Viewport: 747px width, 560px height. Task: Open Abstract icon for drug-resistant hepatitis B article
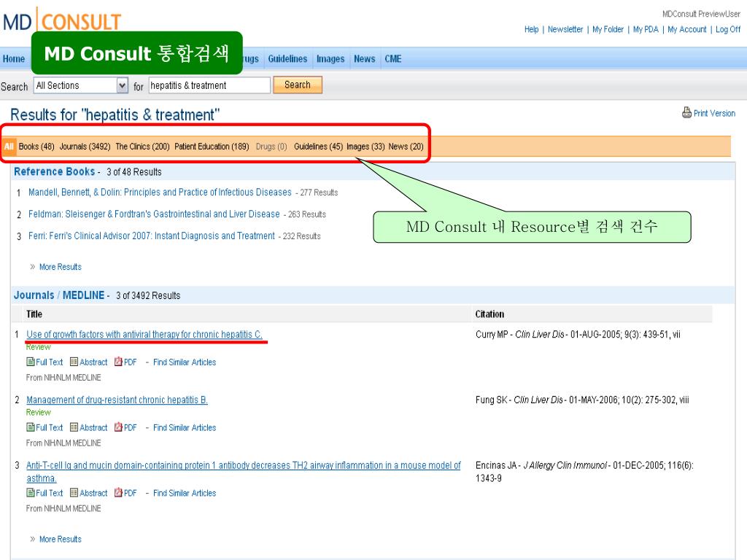click(74, 427)
